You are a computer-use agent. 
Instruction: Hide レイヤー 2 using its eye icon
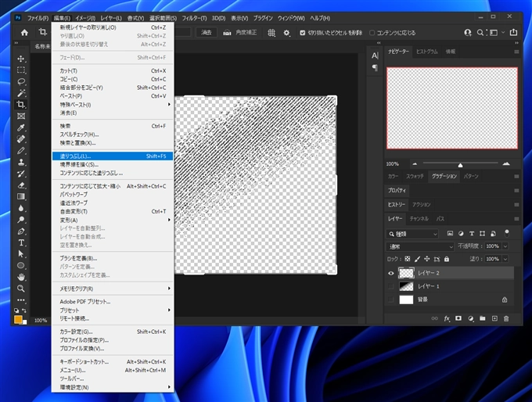pyautogui.click(x=392, y=273)
